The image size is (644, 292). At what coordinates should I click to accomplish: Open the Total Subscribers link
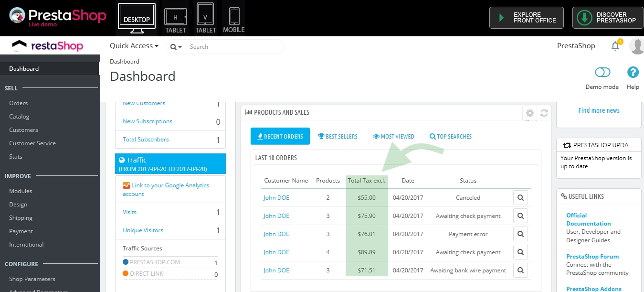pyautogui.click(x=146, y=139)
